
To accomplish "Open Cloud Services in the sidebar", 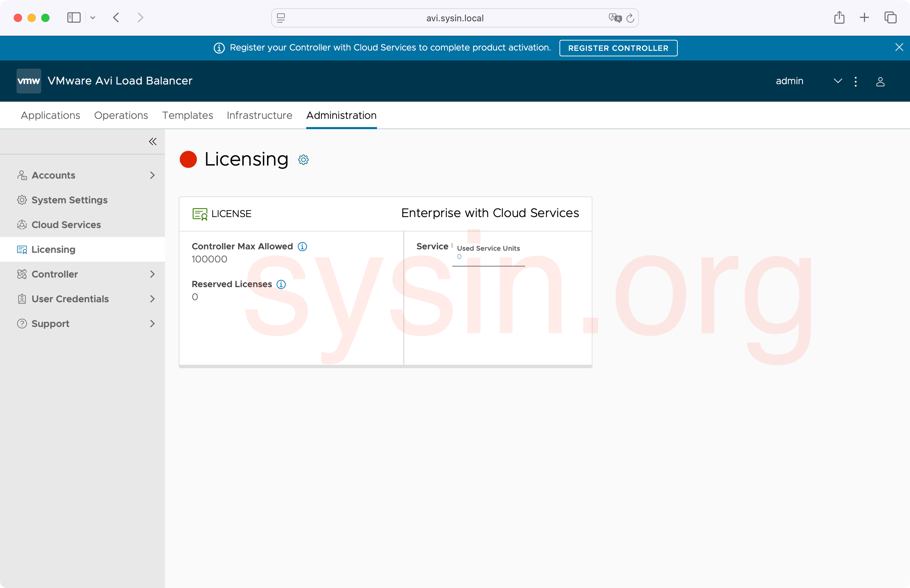I will [x=66, y=225].
